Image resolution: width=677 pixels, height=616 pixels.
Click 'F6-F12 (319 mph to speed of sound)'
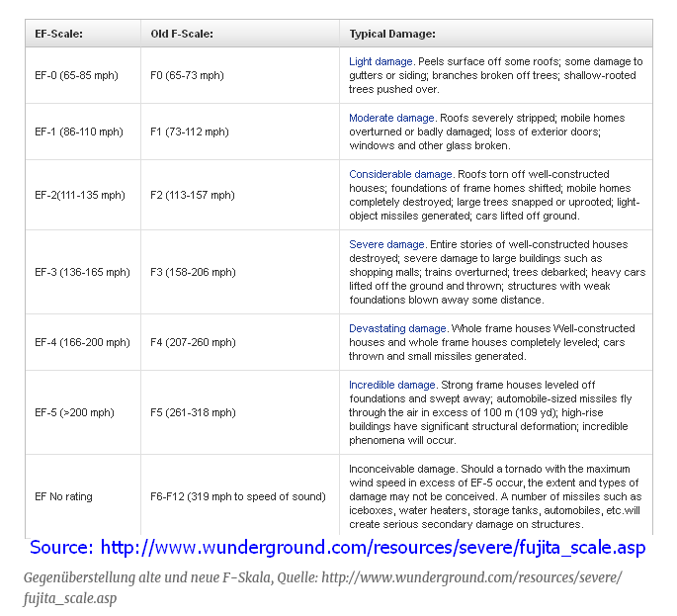coord(239,496)
